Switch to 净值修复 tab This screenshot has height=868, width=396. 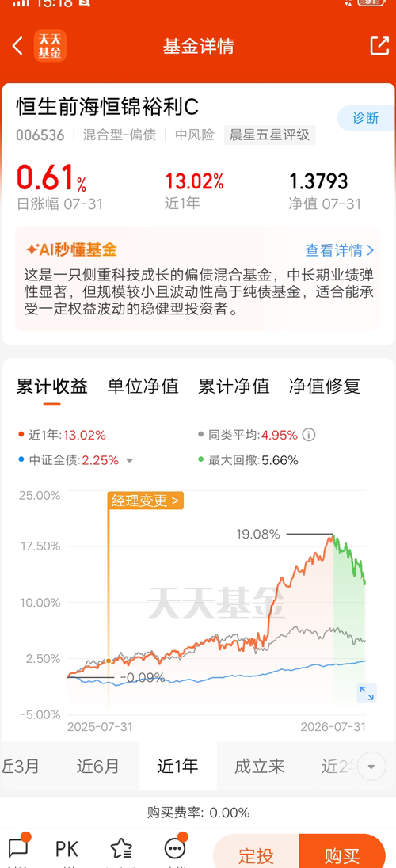(325, 386)
